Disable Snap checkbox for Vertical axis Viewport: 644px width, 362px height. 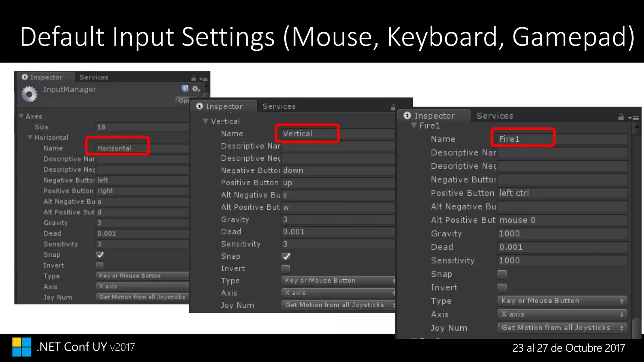(286, 256)
